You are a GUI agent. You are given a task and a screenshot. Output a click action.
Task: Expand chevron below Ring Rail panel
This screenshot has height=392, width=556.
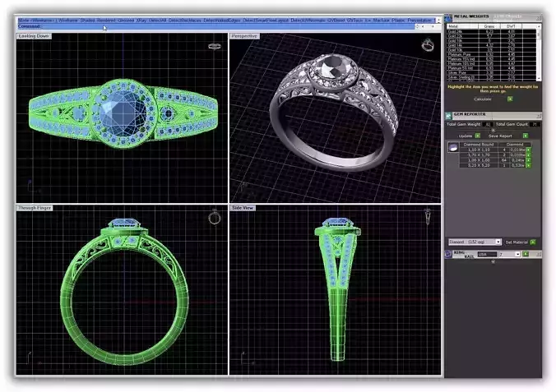(493, 262)
